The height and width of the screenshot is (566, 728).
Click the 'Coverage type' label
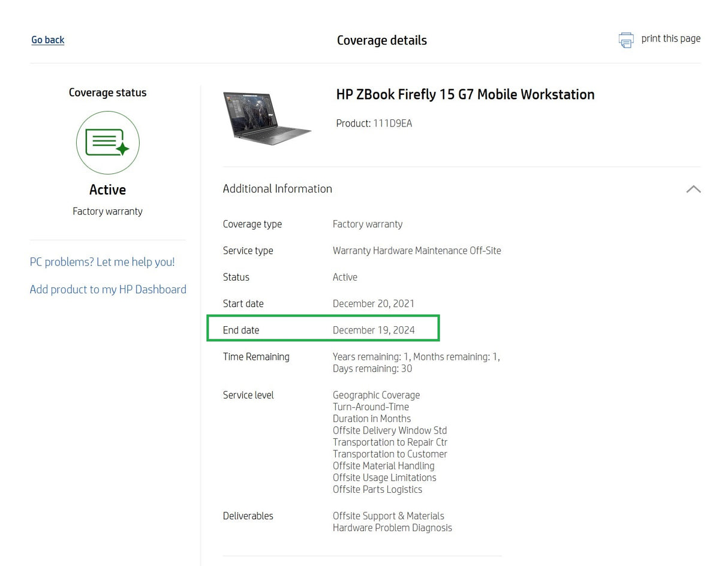click(252, 224)
